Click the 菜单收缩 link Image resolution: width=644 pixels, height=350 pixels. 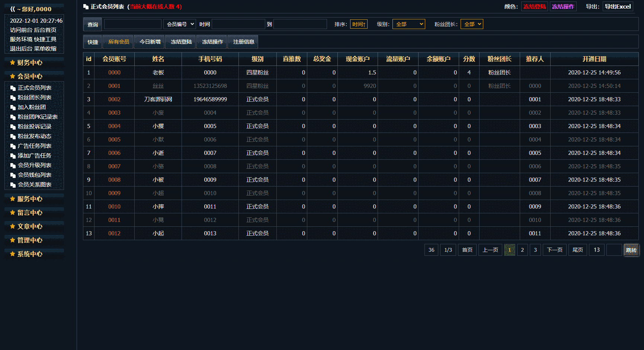pos(45,48)
